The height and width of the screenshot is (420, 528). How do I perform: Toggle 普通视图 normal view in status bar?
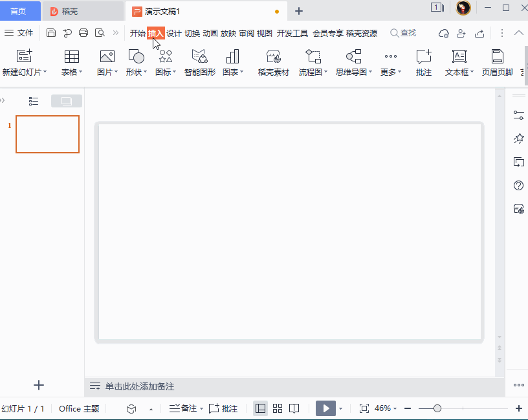coord(260,408)
